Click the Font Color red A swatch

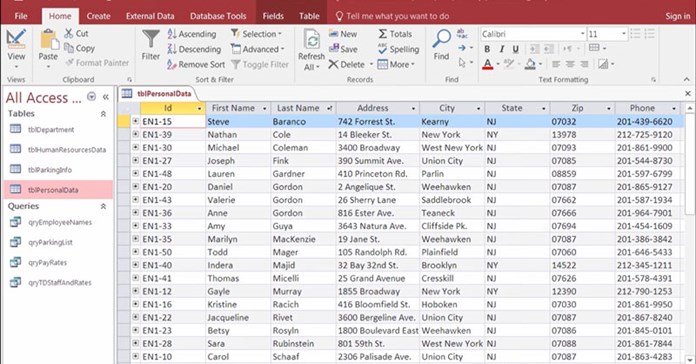click(x=487, y=64)
